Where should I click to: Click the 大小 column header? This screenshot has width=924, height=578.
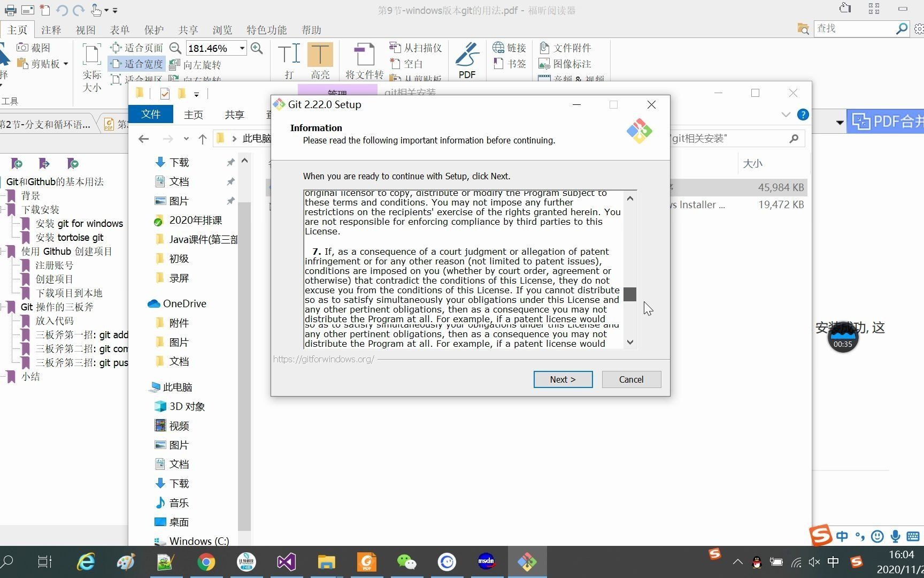(x=752, y=164)
